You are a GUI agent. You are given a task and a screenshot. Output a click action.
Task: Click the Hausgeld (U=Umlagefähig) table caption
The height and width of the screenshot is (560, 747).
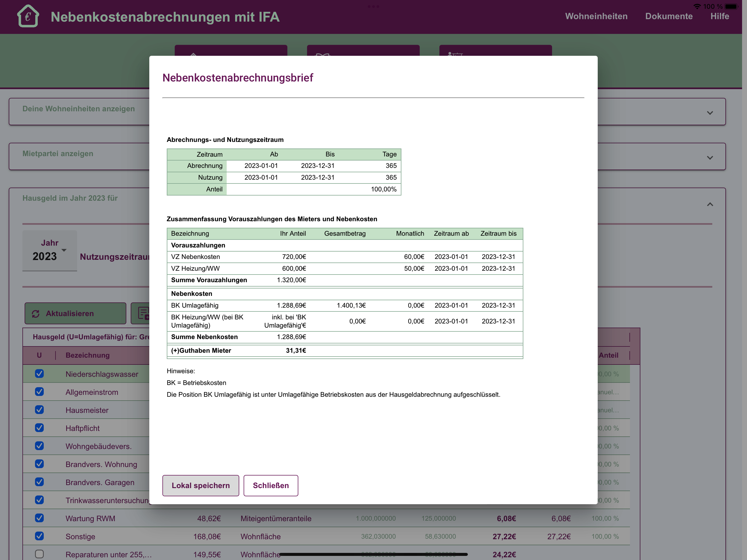91,337
